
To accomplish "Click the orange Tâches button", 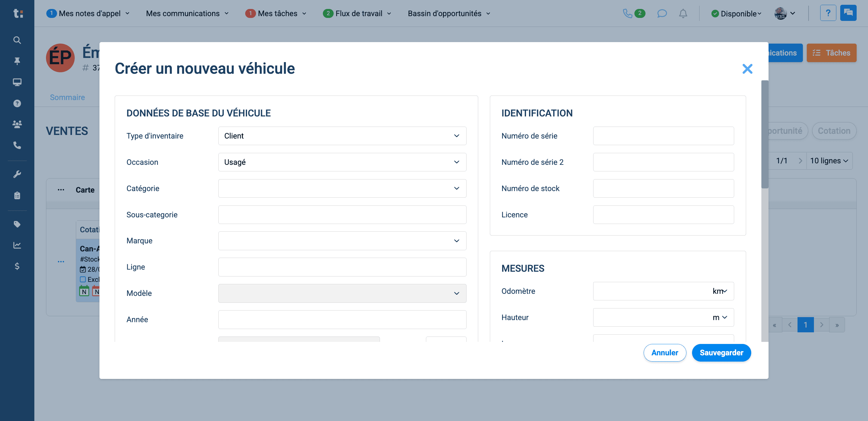I will pyautogui.click(x=831, y=53).
